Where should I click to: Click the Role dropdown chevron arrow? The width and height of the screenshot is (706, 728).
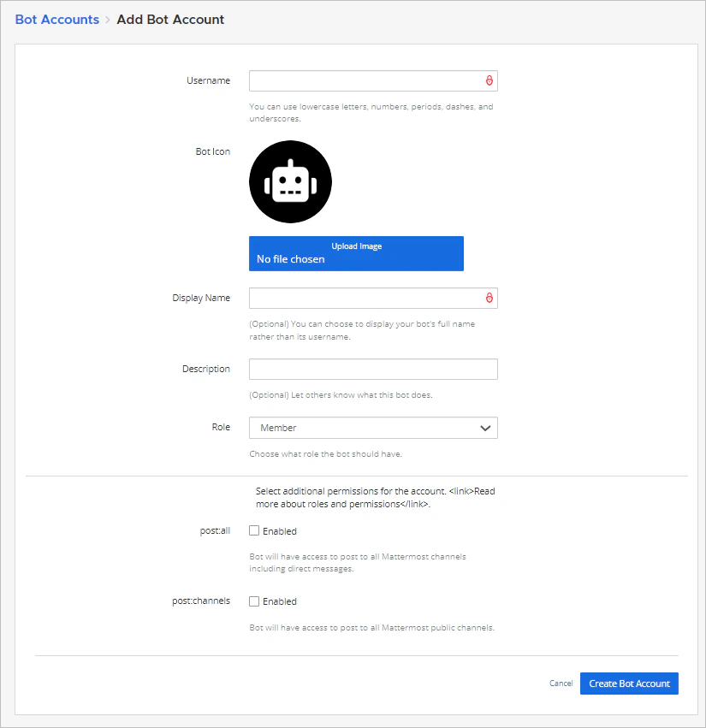486,428
